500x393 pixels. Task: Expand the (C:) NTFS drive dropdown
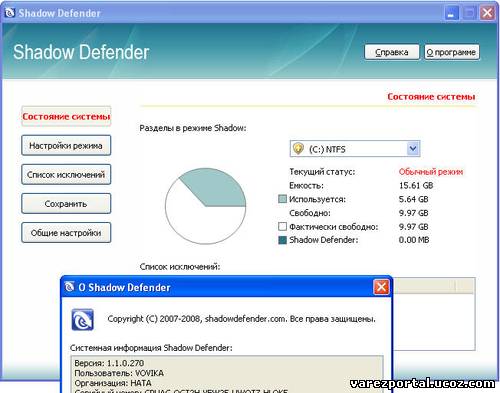point(413,148)
